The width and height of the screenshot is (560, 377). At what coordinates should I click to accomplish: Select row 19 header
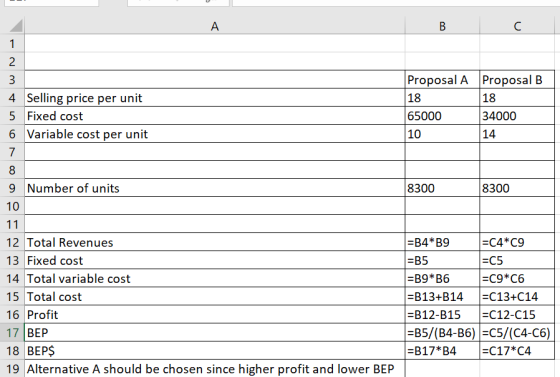coord(12,368)
